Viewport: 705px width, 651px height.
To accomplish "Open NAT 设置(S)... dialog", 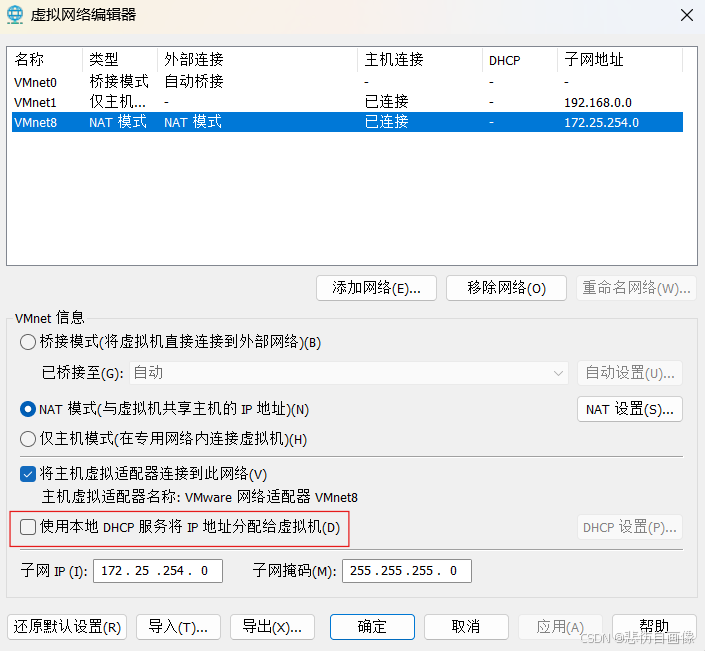I will (630, 409).
